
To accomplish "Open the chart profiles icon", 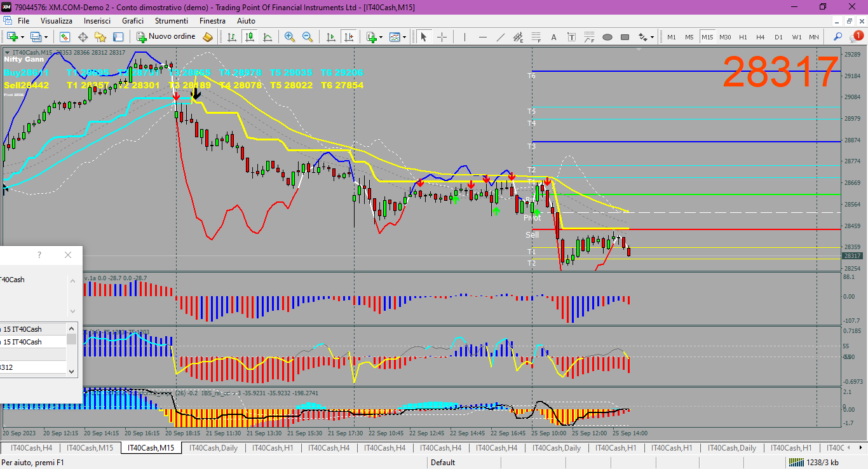I will (36, 37).
